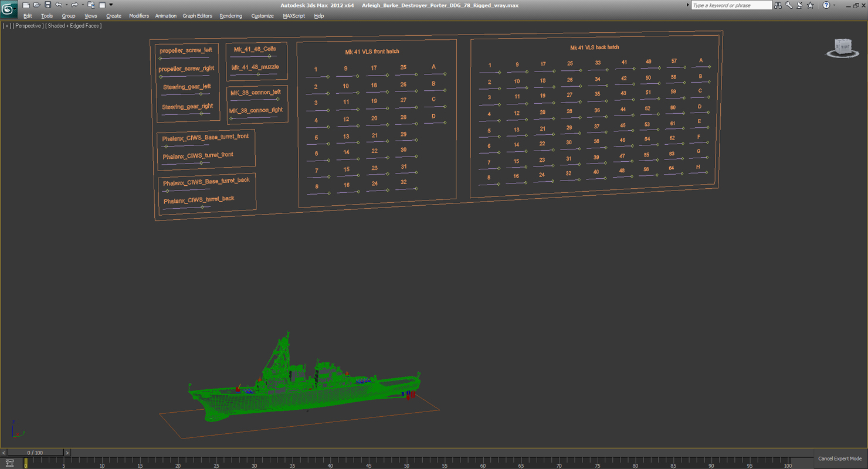Click the Mk_41_48_muzzle slider control
Image resolution: width=868 pixels, height=469 pixels.
pos(253,74)
